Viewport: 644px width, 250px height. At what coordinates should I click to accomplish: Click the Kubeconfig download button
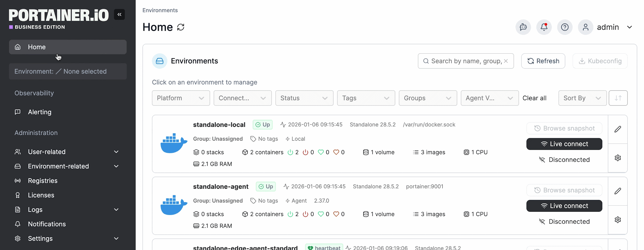coord(600,61)
